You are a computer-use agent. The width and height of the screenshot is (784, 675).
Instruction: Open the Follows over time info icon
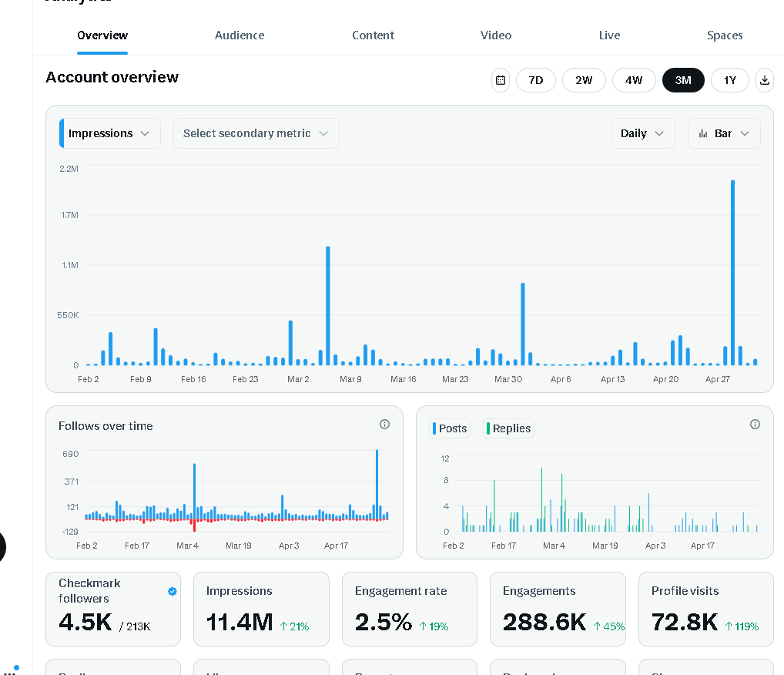point(384,425)
